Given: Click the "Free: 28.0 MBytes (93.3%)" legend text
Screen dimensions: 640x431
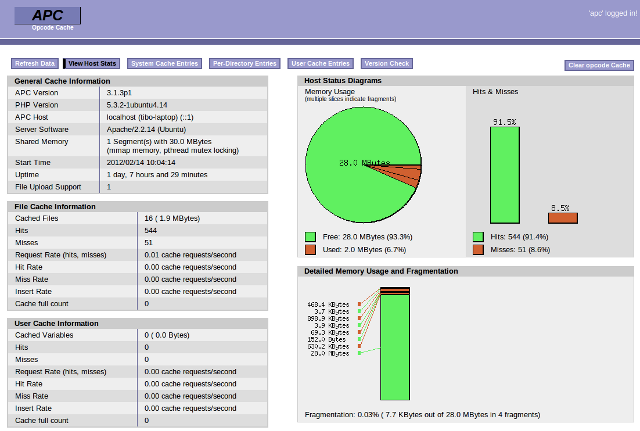Looking at the screenshot, I should coord(367,237).
